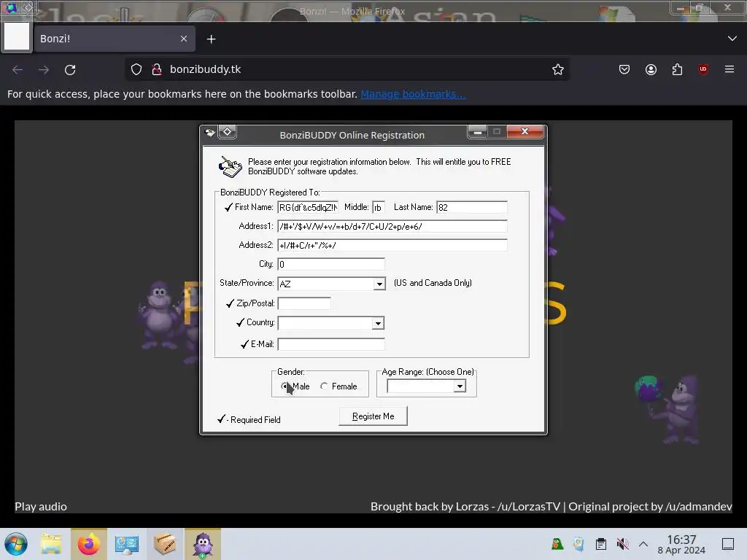List all tabs chevron
This screenshot has height=560, width=747.
[732, 39]
